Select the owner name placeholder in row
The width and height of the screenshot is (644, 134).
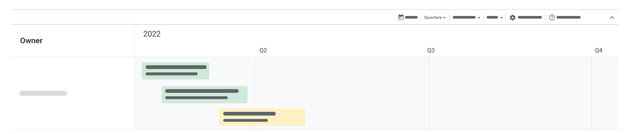[x=43, y=93]
